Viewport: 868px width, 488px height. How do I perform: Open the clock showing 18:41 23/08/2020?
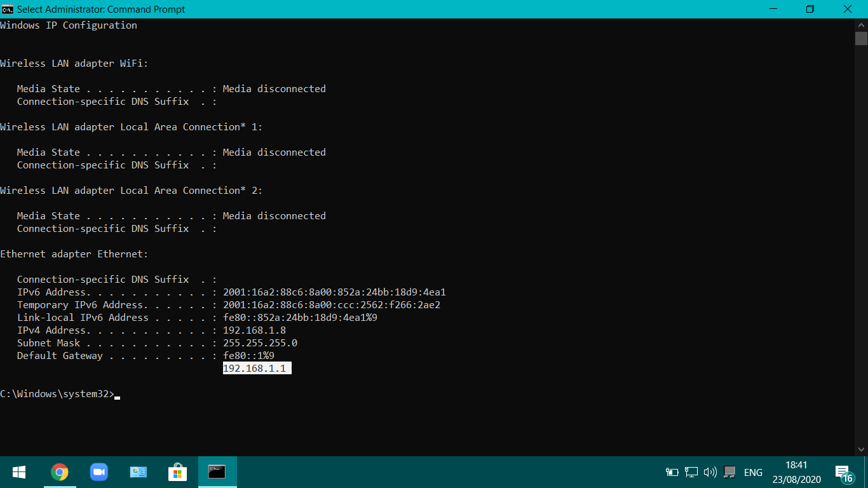click(797, 472)
